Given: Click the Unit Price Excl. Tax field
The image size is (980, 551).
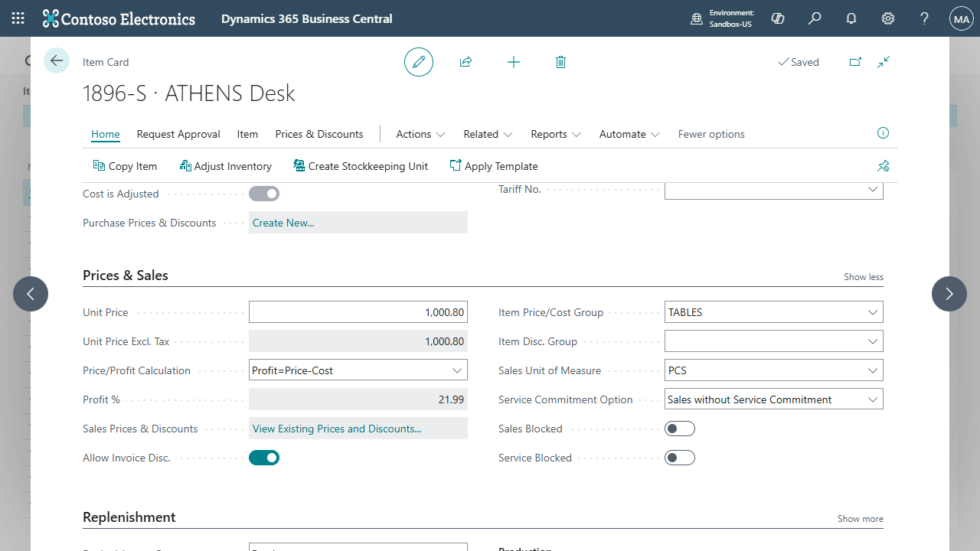Looking at the screenshot, I should [x=358, y=341].
